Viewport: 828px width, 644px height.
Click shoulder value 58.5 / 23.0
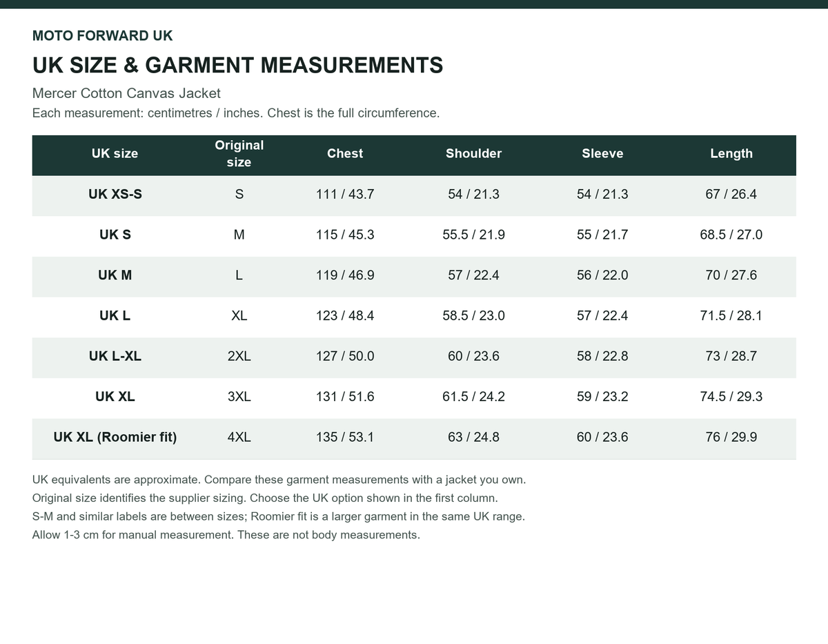click(473, 315)
